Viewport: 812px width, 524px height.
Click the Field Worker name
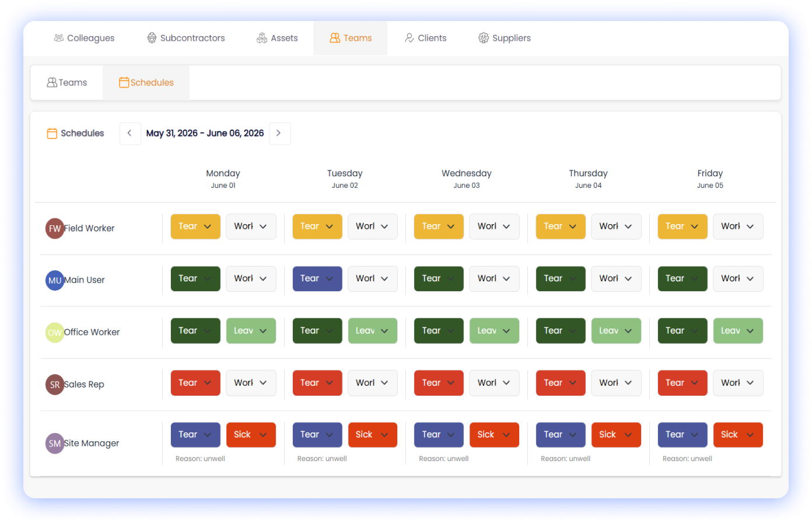click(x=89, y=228)
